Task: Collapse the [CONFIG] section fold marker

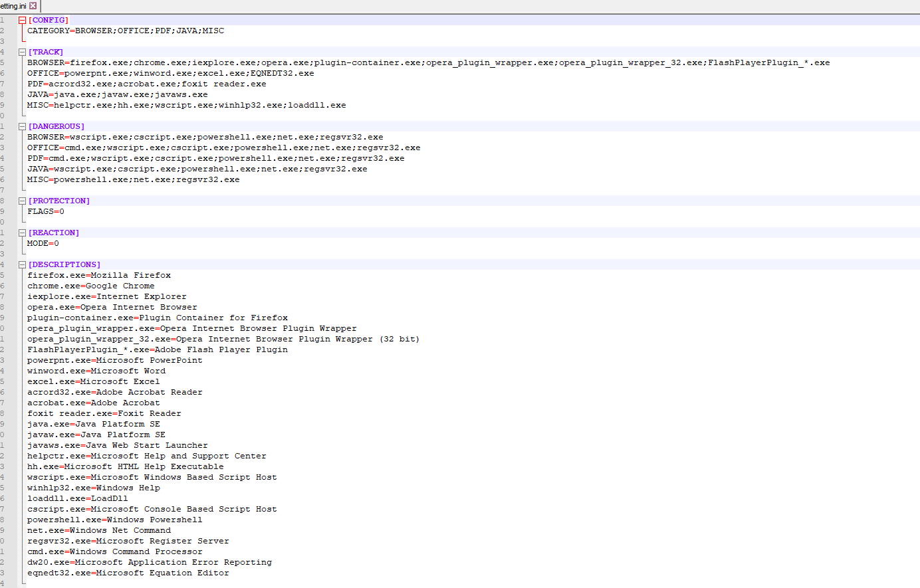Action: pos(22,20)
